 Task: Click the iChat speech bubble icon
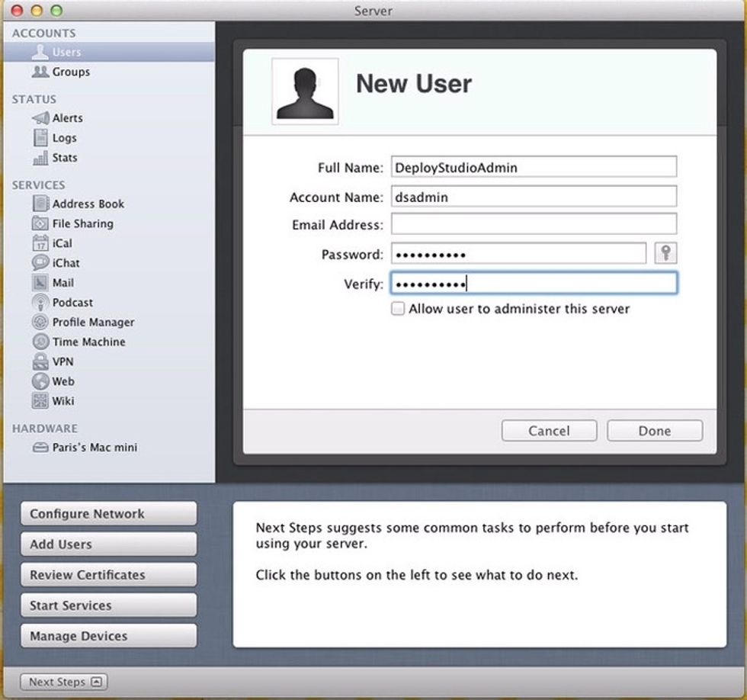click(40, 262)
